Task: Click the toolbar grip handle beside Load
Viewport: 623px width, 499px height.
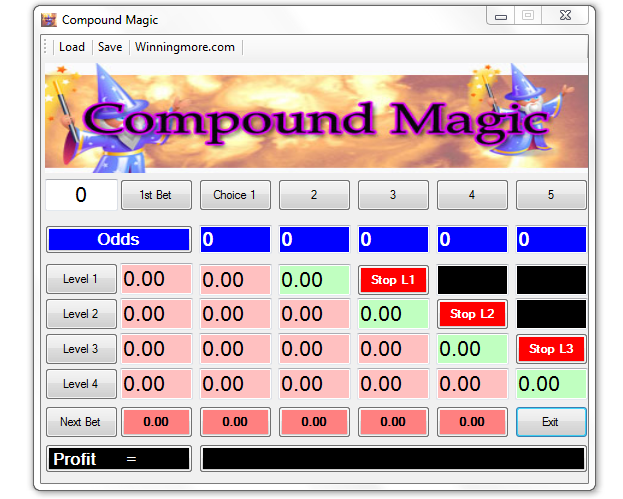Action: point(45,47)
